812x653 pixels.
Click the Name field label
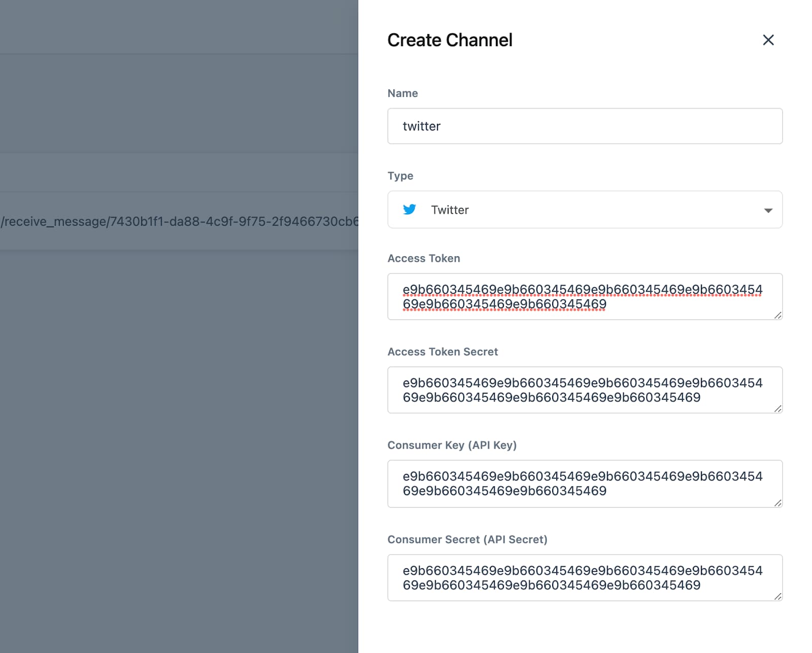pyautogui.click(x=402, y=93)
